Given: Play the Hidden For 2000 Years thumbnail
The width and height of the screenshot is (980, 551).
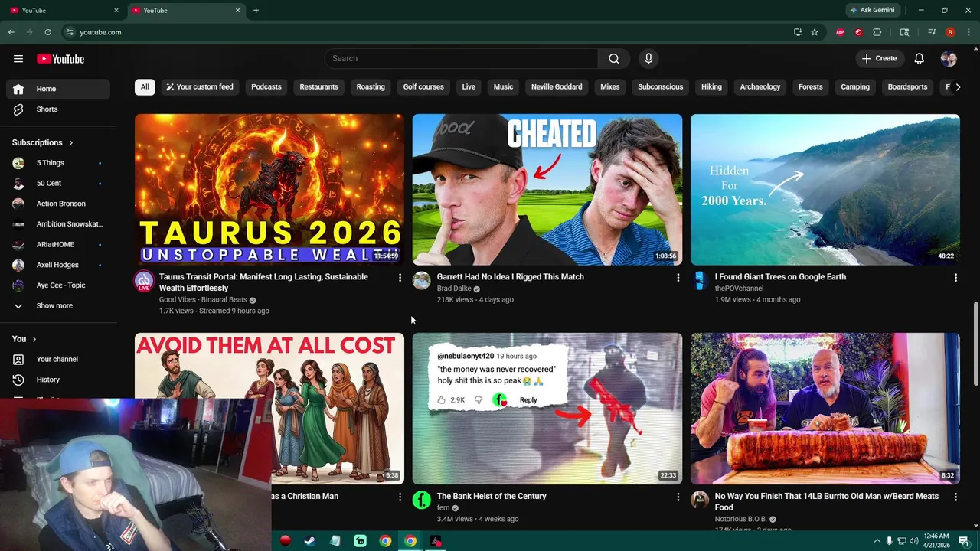Looking at the screenshot, I should pos(825,190).
